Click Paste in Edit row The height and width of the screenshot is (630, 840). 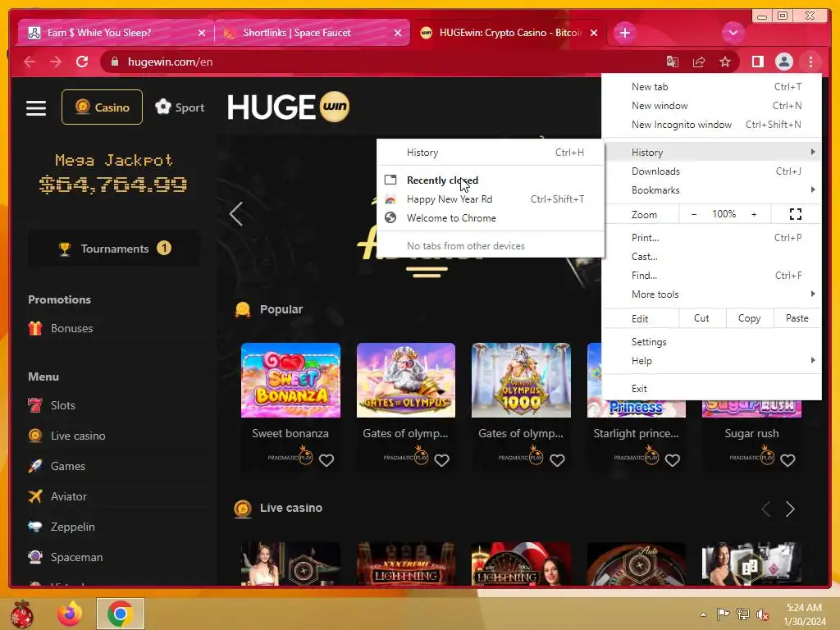click(797, 318)
